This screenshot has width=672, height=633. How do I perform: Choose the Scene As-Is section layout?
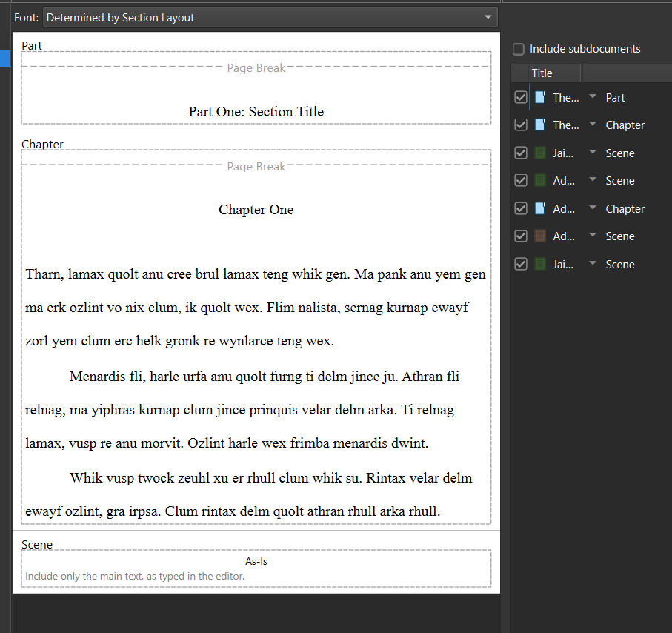(256, 567)
